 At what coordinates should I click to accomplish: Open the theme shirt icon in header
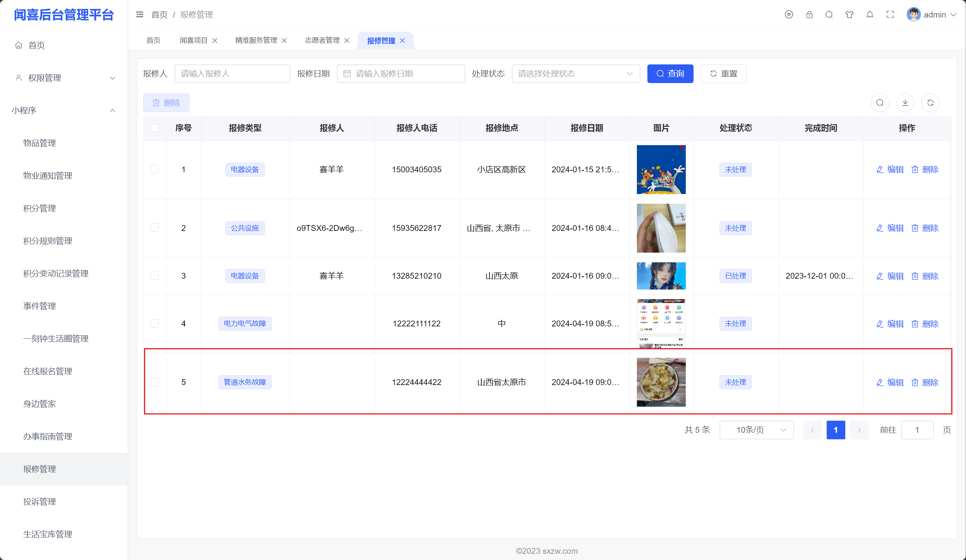pyautogui.click(x=850, y=15)
